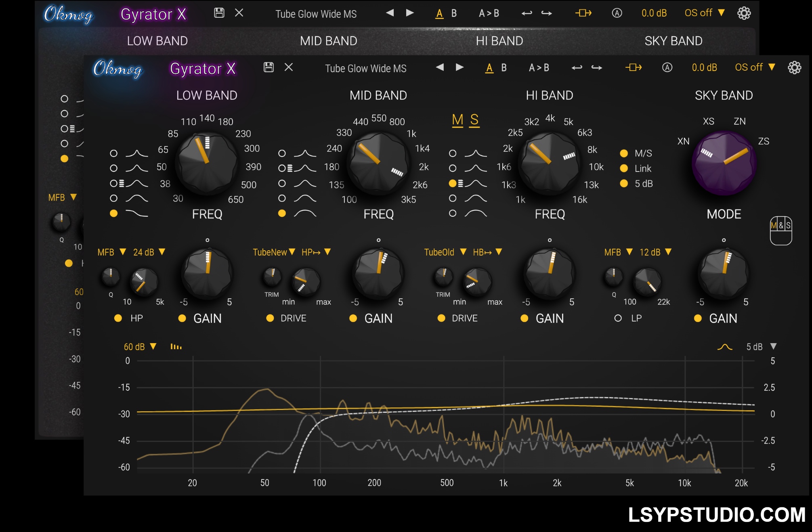Click the purple Sky Band MODE knob
812x532 pixels.
click(724, 163)
